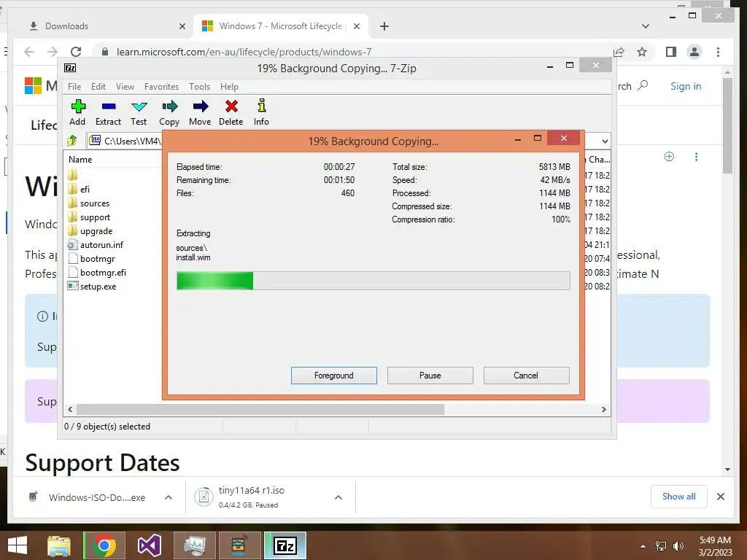Open File Explorer from the taskbar

click(58, 545)
